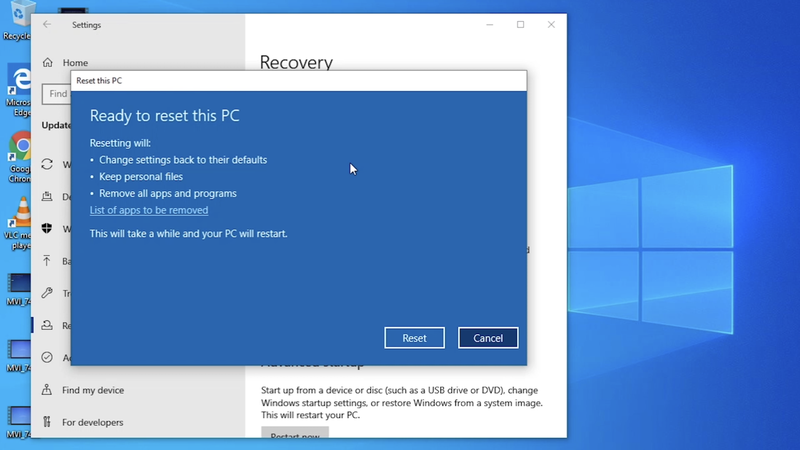The height and width of the screenshot is (450, 800).
Task: Select the Activation checkmark circle icon
Action: click(47, 357)
